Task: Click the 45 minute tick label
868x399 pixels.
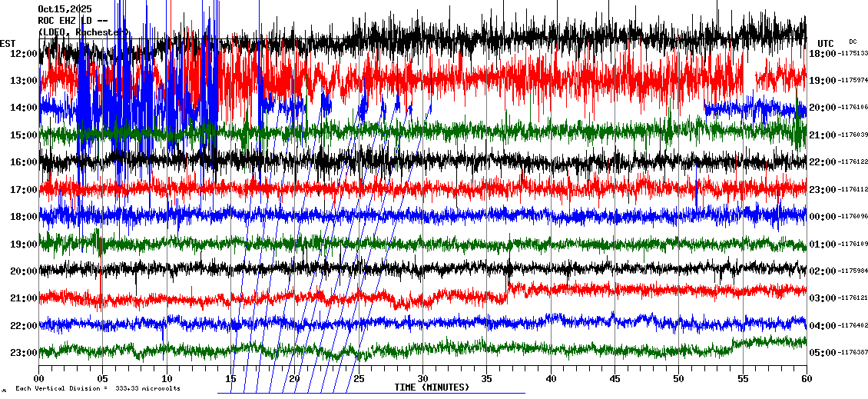Action: pyautogui.click(x=615, y=378)
